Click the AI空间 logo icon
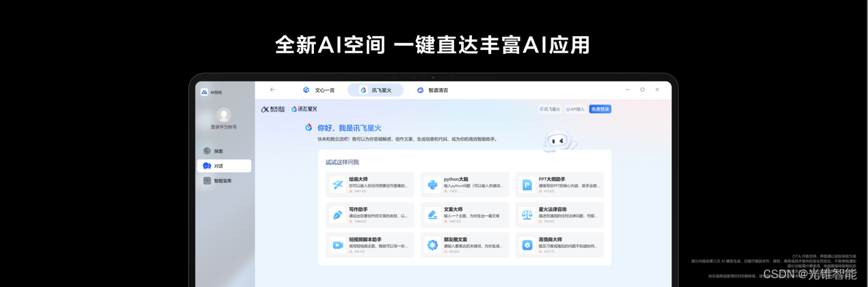Screen dimensions: 868x287 pos(204,92)
